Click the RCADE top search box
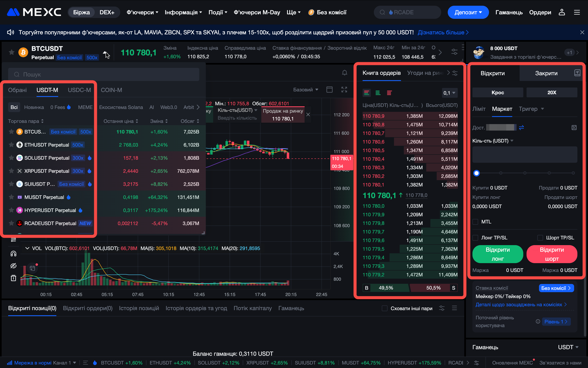The image size is (588, 368). 407,12
